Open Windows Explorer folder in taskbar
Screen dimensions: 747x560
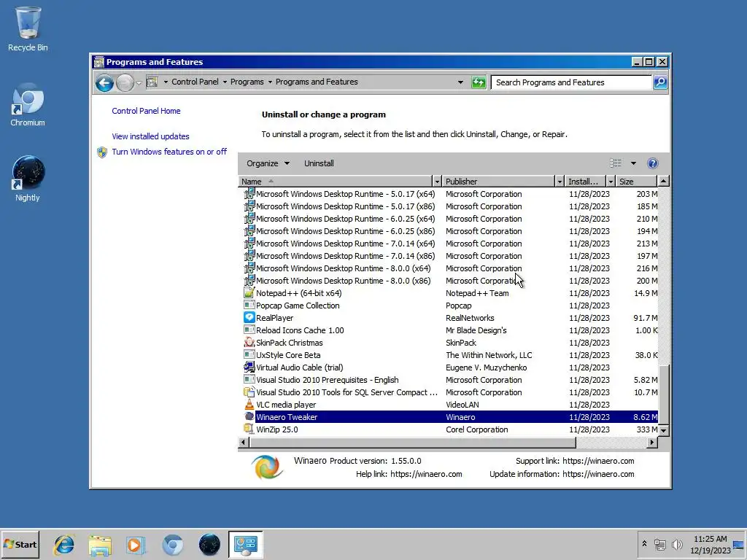point(99,544)
